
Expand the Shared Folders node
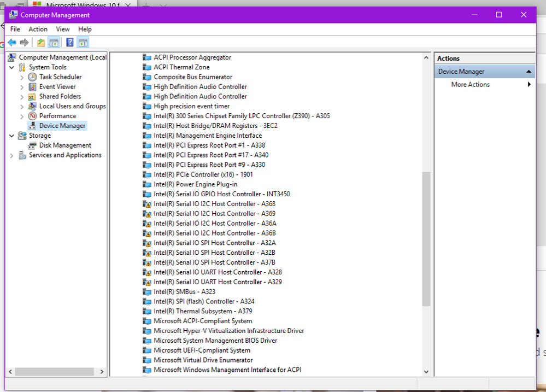(22, 97)
